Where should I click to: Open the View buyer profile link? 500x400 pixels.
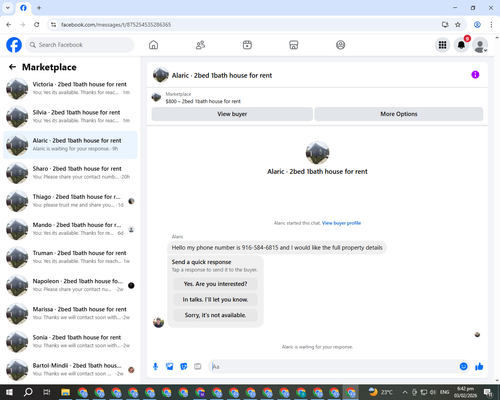[341, 223]
